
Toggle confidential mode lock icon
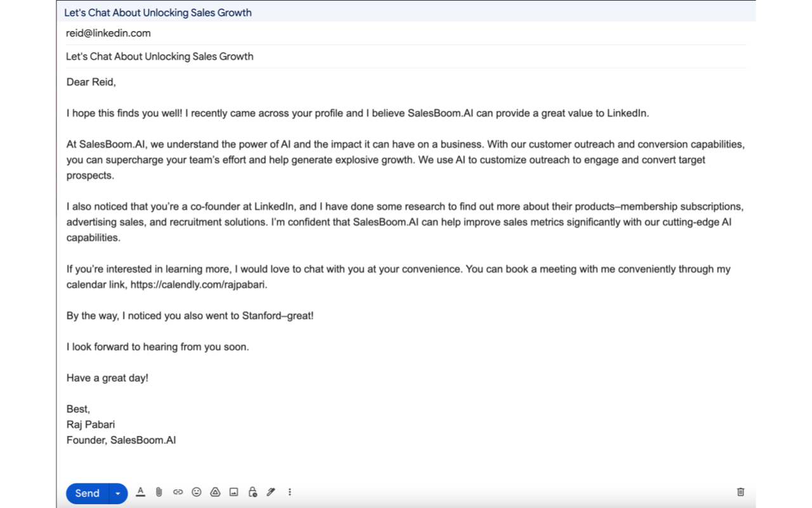[252, 492]
